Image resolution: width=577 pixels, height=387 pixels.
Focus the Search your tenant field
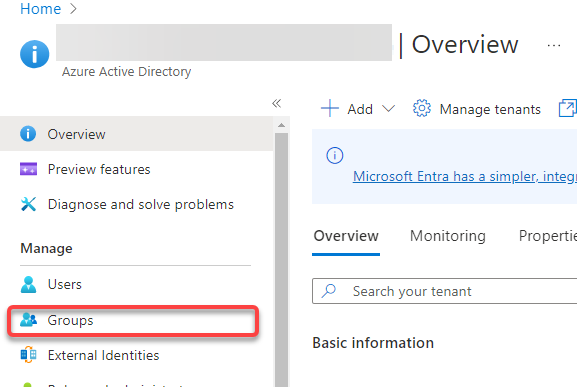[445, 291]
